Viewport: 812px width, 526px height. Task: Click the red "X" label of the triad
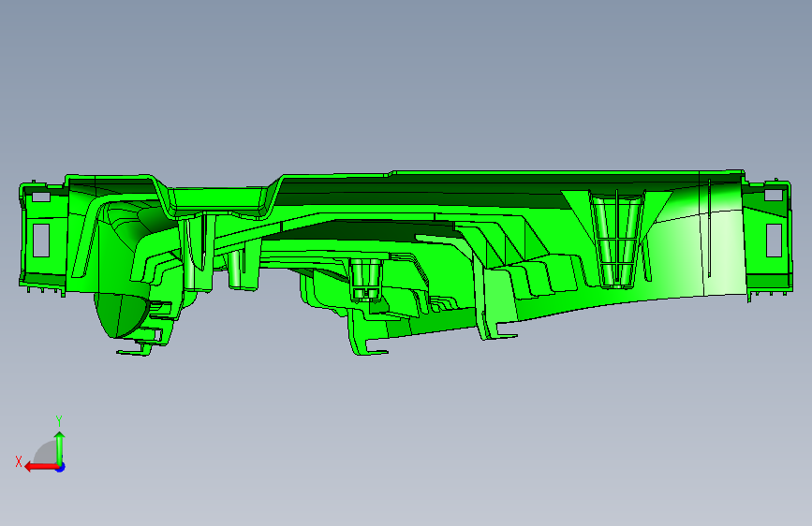pyautogui.click(x=19, y=461)
